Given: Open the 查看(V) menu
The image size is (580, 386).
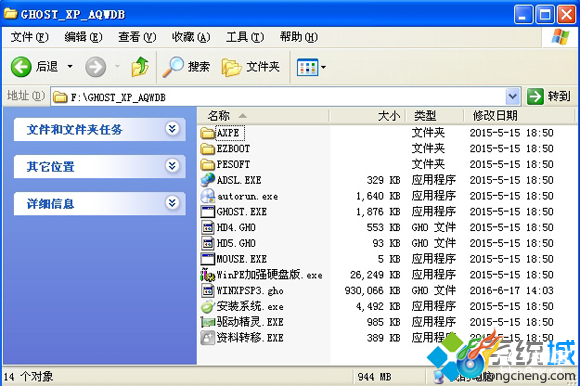Looking at the screenshot, I should click(137, 37).
